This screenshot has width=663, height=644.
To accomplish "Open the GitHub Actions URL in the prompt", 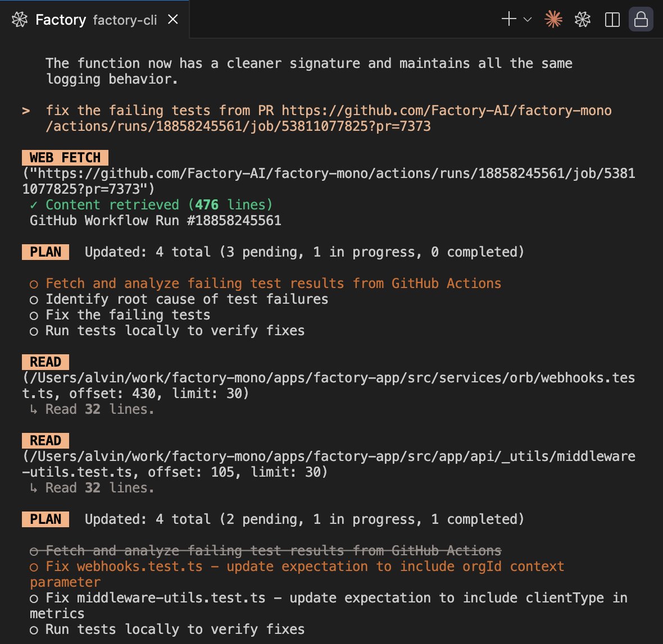I will pos(329,118).
